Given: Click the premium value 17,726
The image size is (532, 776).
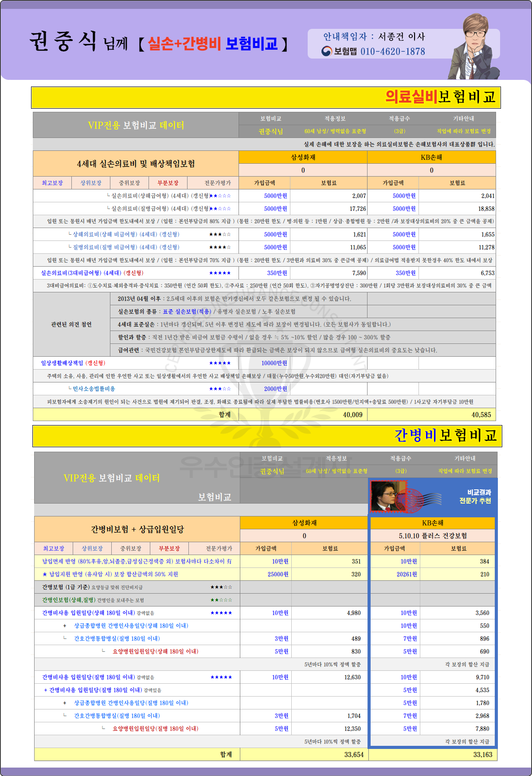Looking at the screenshot, I should (358, 209).
